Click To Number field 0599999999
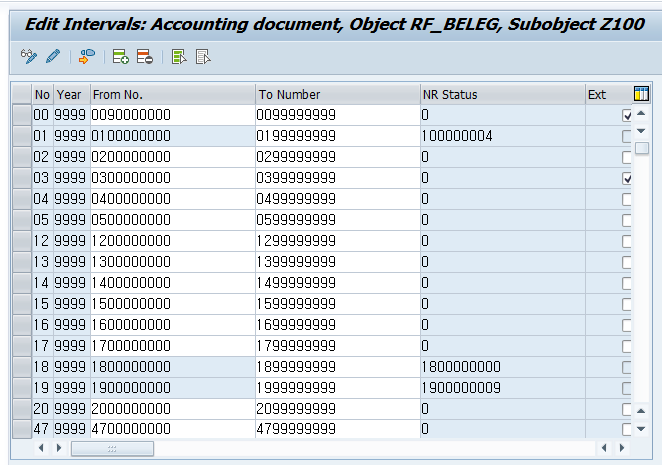 tap(338, 220)
